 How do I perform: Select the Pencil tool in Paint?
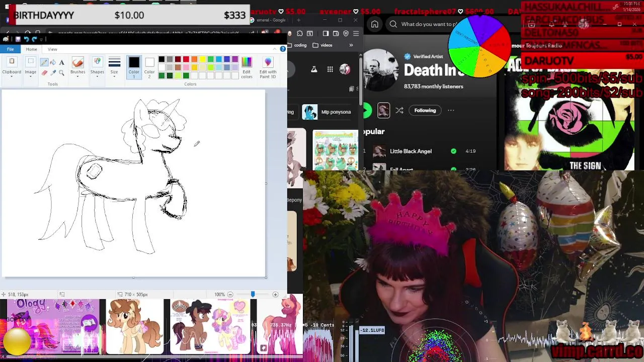click(44, 62)
